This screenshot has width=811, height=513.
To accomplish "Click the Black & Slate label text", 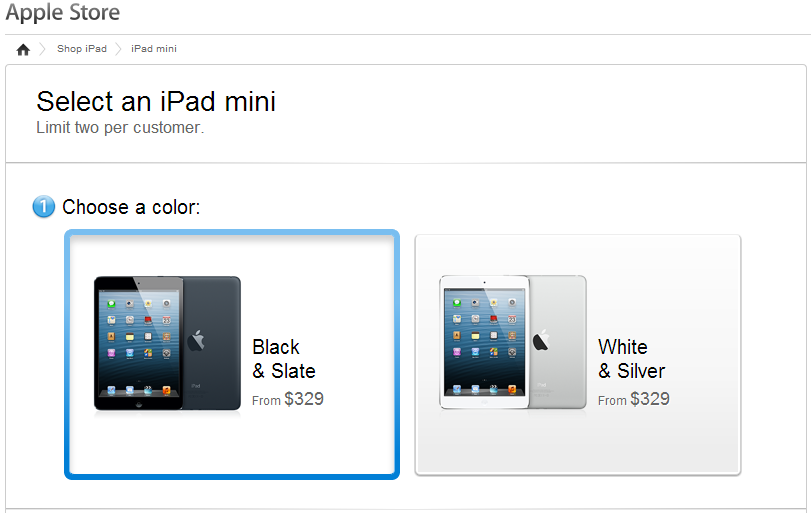I will tap(284, 359).
